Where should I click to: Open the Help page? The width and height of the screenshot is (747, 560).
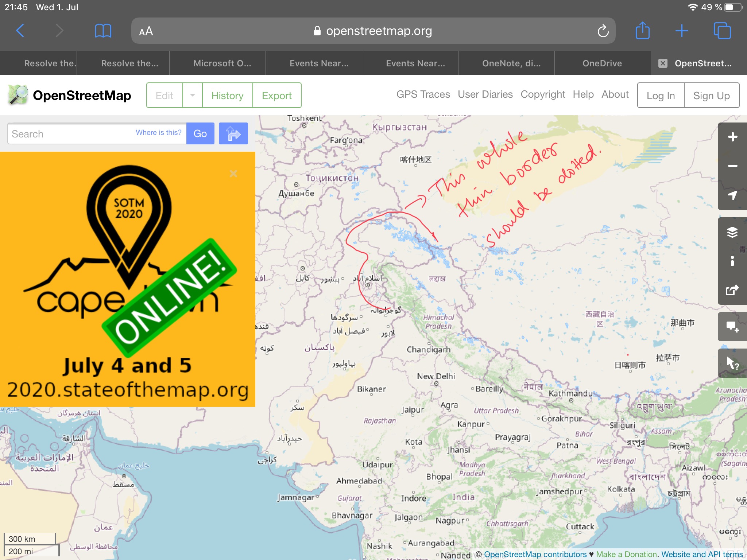click(583, 94)
